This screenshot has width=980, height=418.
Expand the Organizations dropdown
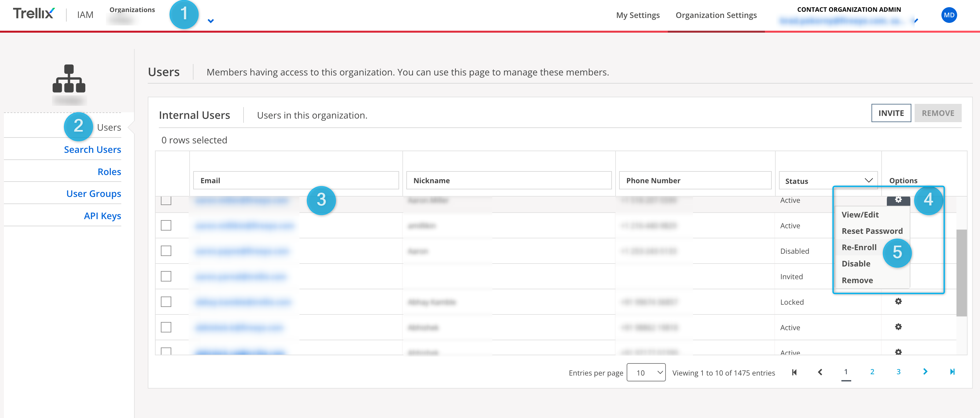211,21
